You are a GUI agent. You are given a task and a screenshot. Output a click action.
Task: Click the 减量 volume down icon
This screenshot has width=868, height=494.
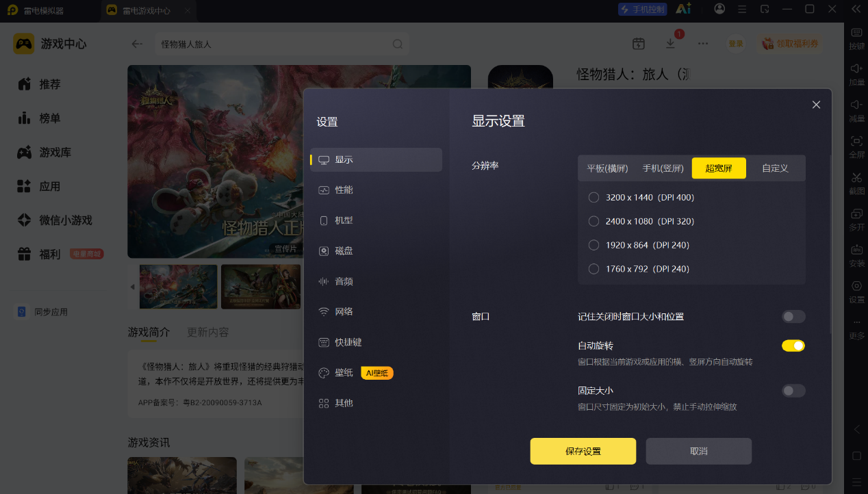(x=856, y=105)
